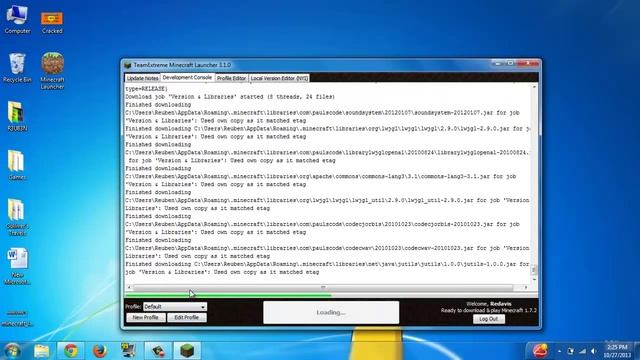The width and height of the screenshot is (640, 360).
Task: Open the volume speaker tray icon
Action: (594, 351)
